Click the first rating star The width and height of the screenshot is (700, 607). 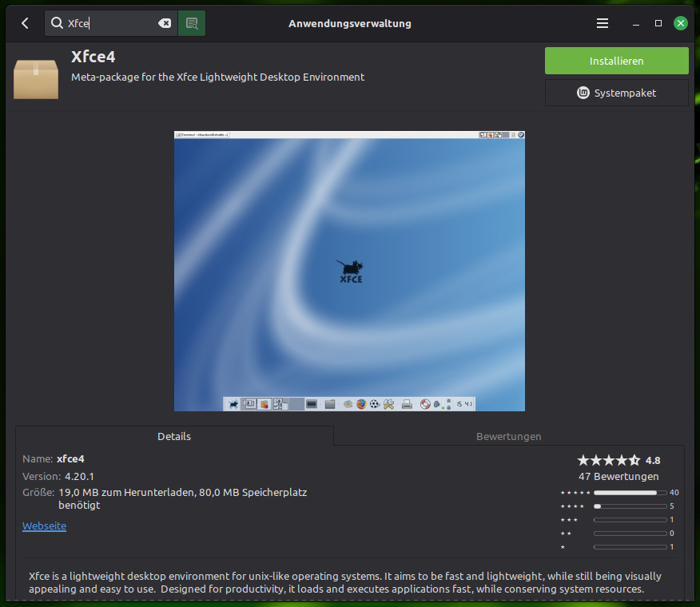582,460
